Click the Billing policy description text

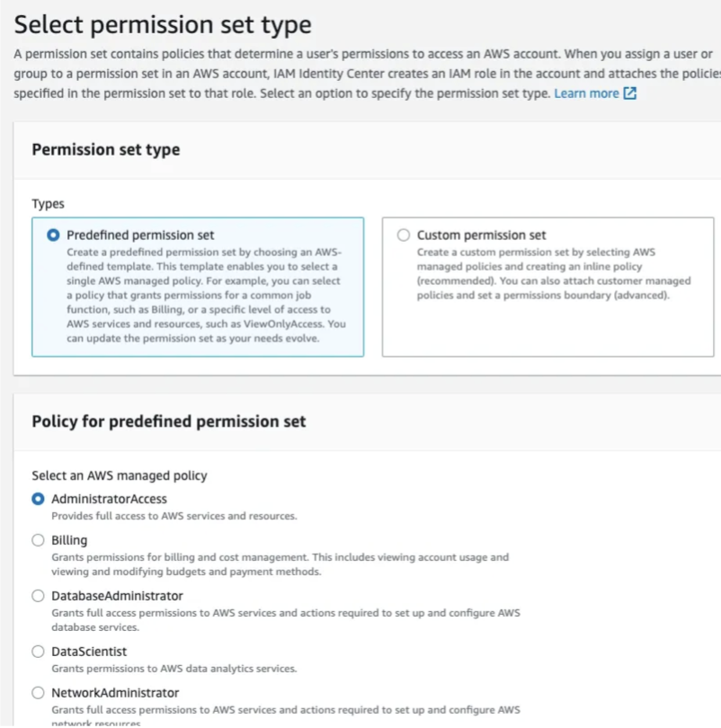280,564
